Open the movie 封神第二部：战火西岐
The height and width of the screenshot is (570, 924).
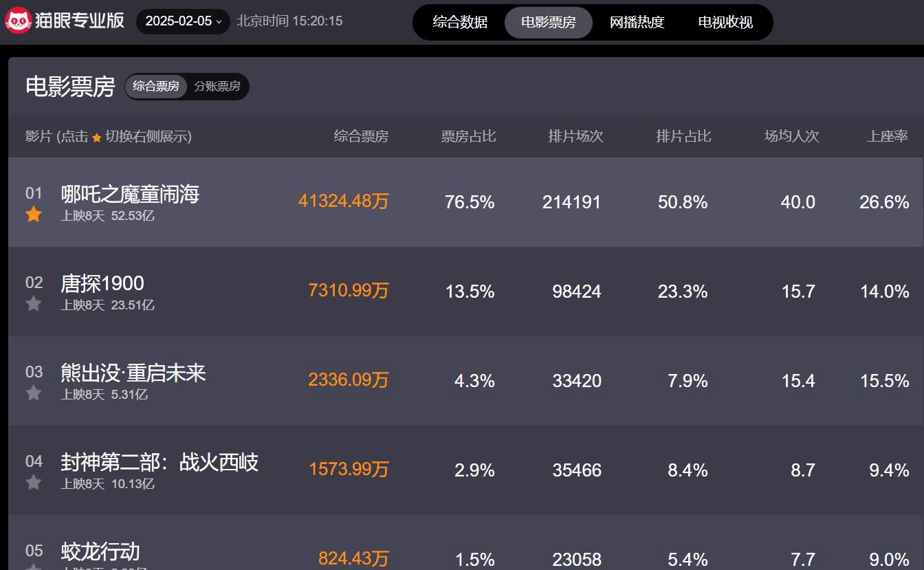pos(159,462)
